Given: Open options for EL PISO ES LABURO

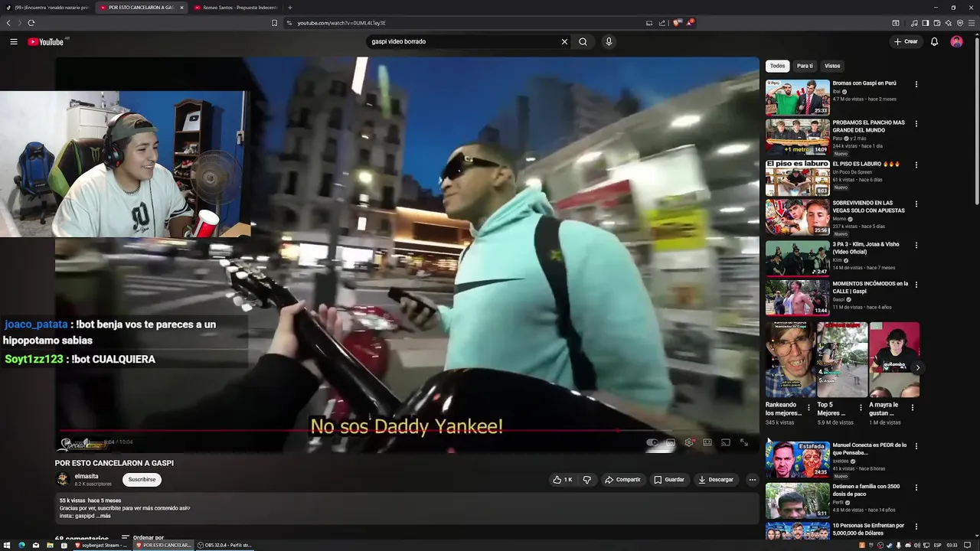Looking at the screenshot, I should click(916, 165).
